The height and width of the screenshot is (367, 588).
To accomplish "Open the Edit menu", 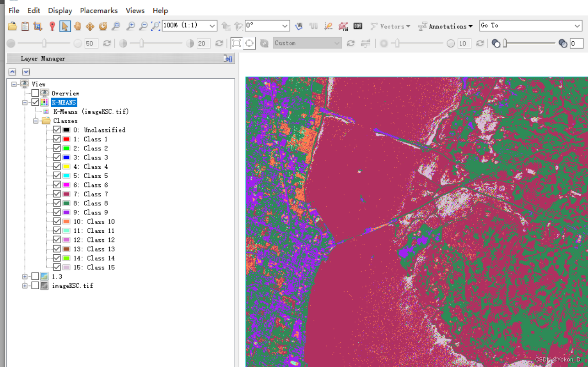I will point(33,10).
